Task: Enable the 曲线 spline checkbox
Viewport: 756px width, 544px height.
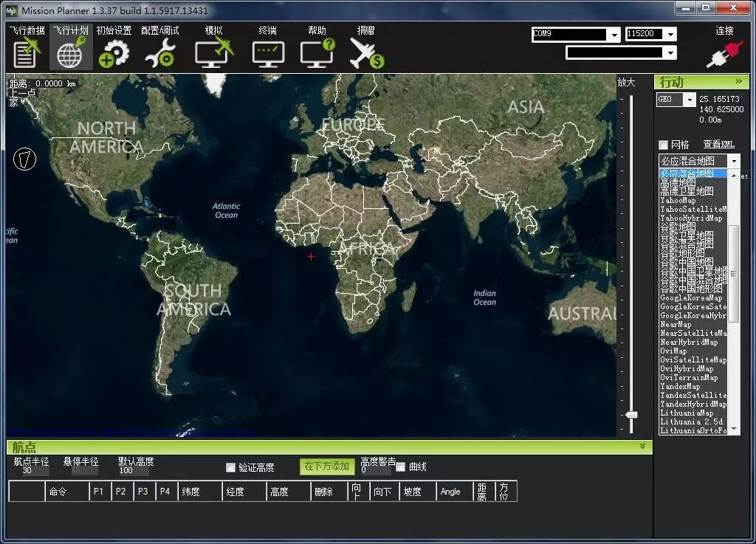Action: coord(399,466)
